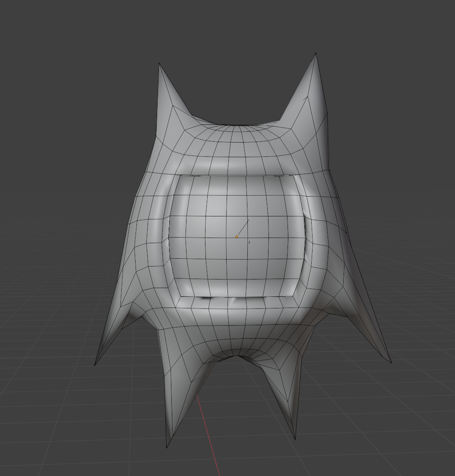Select the top pole vertex between the ears
Viewport: 455px width, 476px height.
coord(236,126)
